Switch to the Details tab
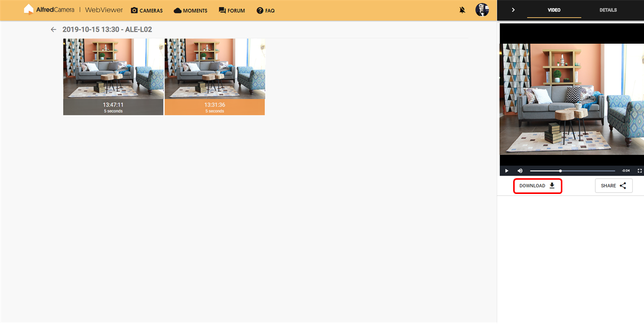This screenshot has width=644, height=328. (x=608, y=10)
